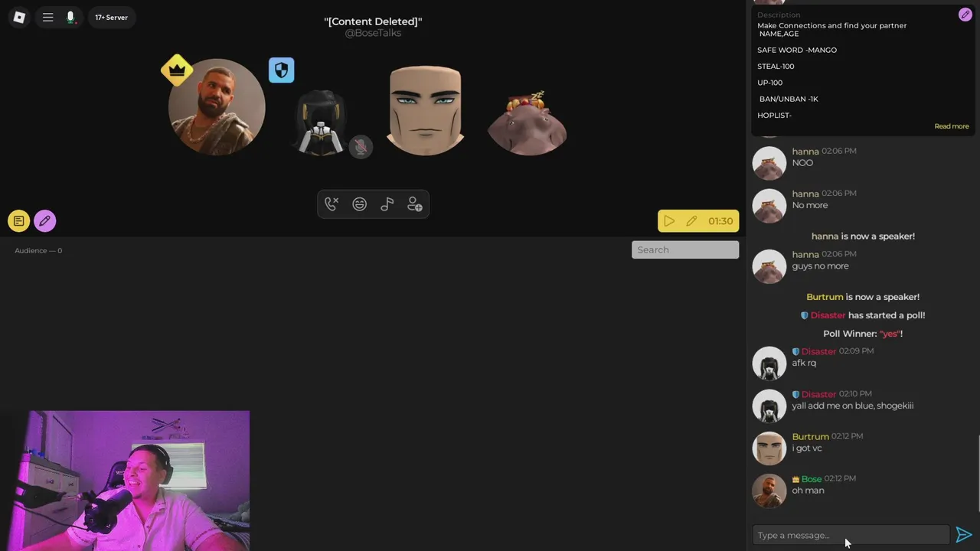
Task: Click the SAFE WORD -MANGO text
Action: [x=797, y=50]
